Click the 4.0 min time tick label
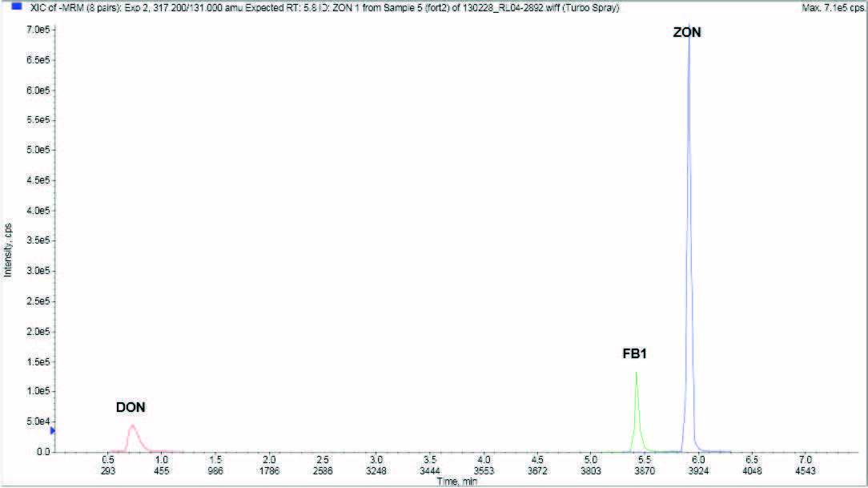868x488 pixels. tap(484, 460)
